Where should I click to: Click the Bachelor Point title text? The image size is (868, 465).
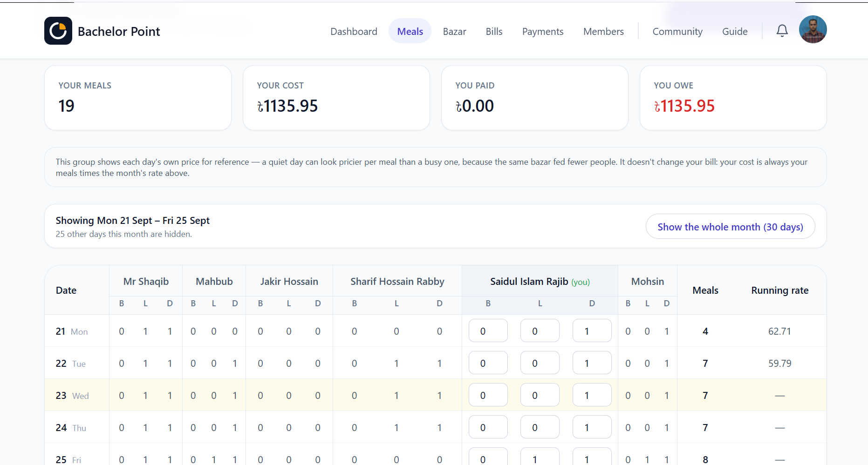119,31
